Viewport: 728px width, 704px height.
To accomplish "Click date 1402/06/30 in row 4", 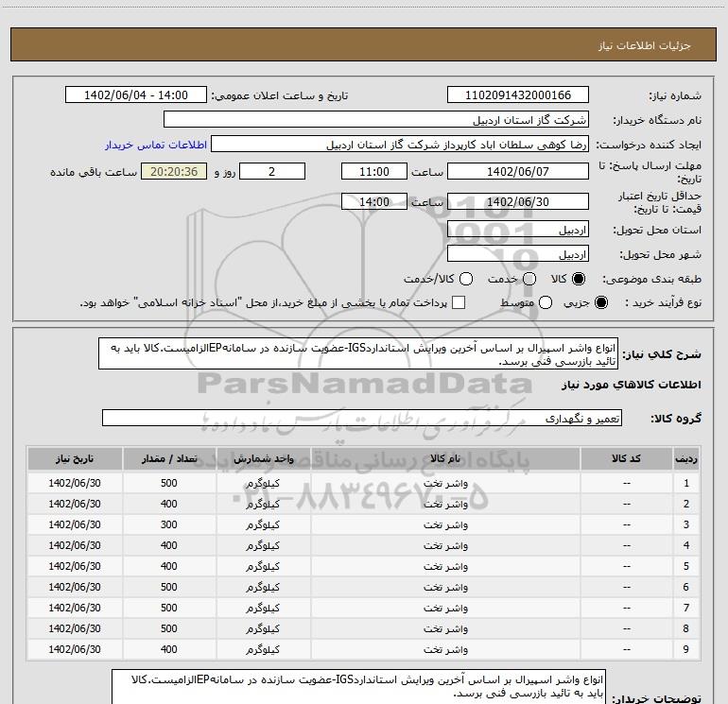I will click(75, 545).
